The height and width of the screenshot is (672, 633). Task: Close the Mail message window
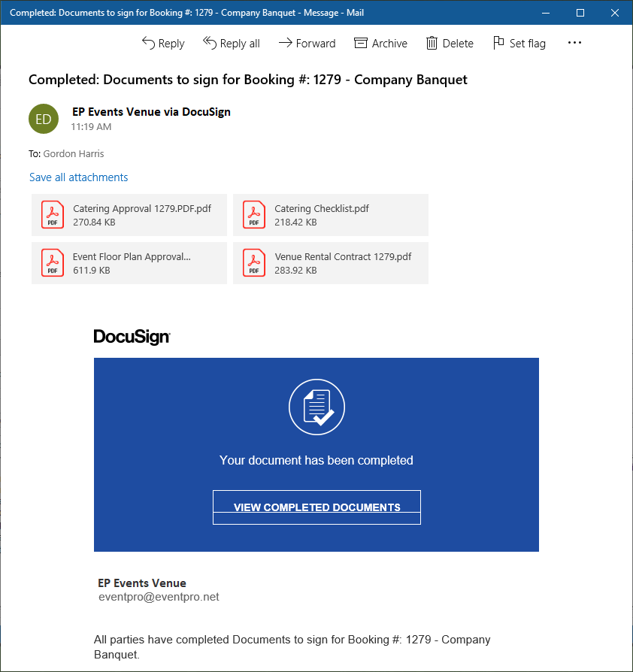(614, 13)
